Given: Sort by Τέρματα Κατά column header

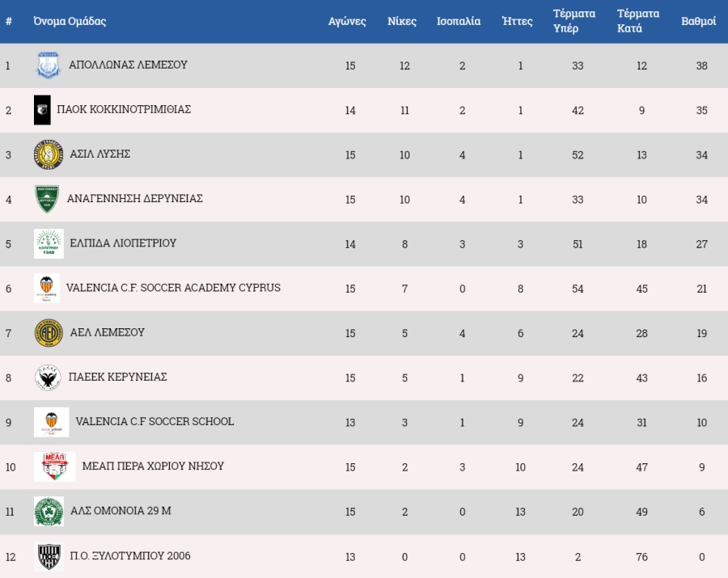Looking at the screenshot, I should pyautogui.click(x=638, y=21).
